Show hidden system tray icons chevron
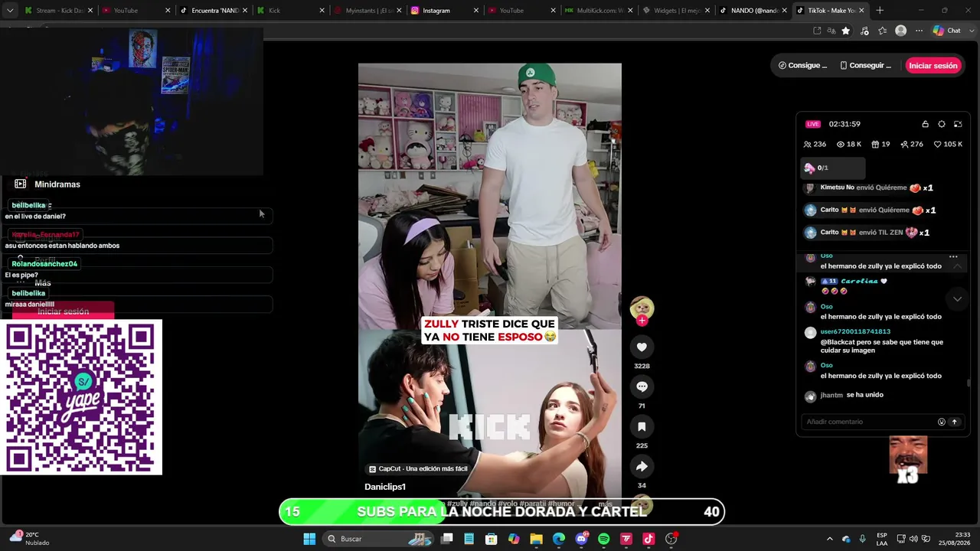 coord(830,539)
